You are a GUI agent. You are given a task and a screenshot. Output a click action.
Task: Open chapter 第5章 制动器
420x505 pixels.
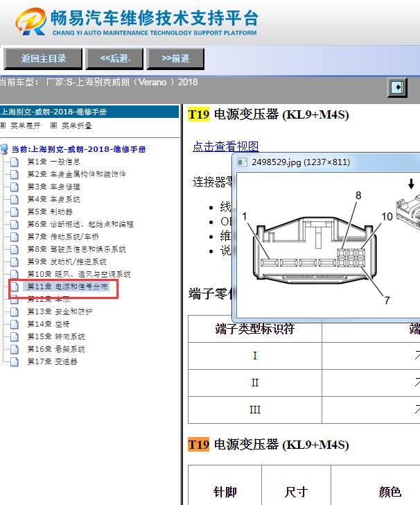pos(50,212)
